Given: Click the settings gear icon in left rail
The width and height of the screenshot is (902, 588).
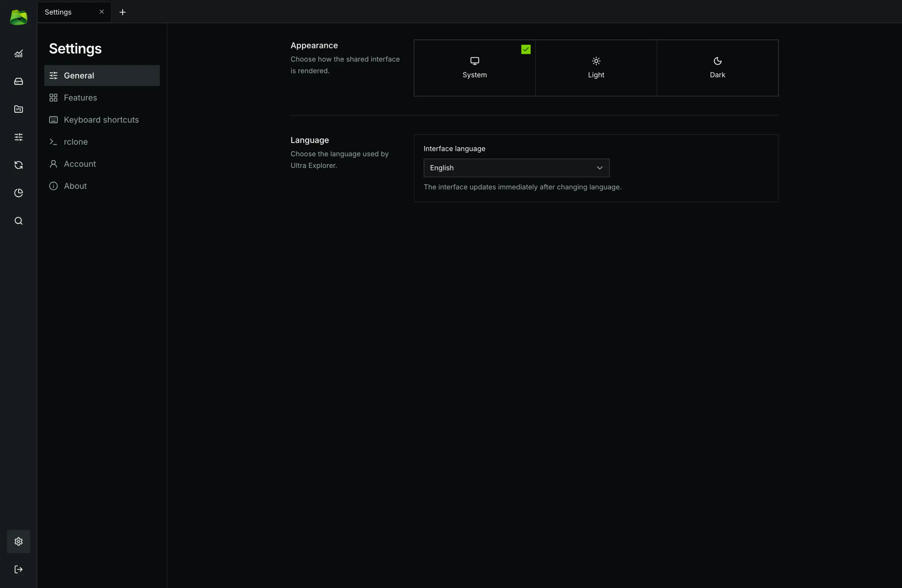Looking at the screenshot, I should pyautogui.click(x=18, y=541).
